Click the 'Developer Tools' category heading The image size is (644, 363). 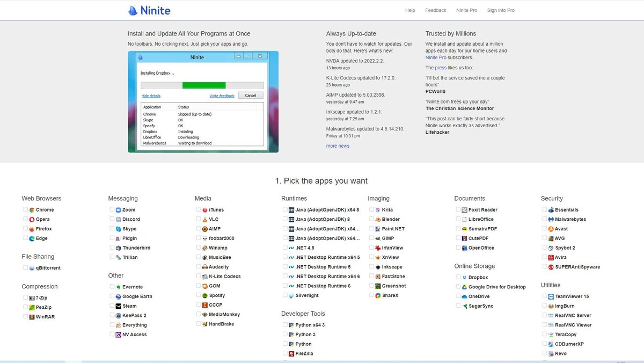point(303,314)
